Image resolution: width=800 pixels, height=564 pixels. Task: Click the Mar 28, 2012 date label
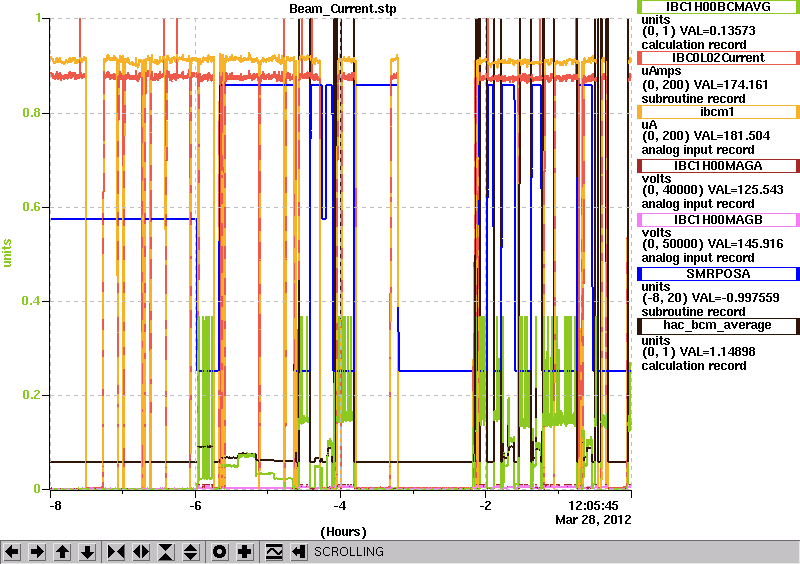[x=593, y=520]
